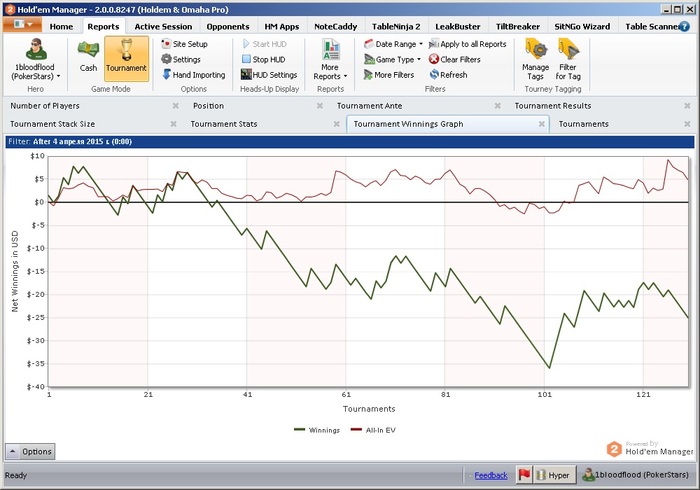Refresh the report data

click(x=453, y=74)
